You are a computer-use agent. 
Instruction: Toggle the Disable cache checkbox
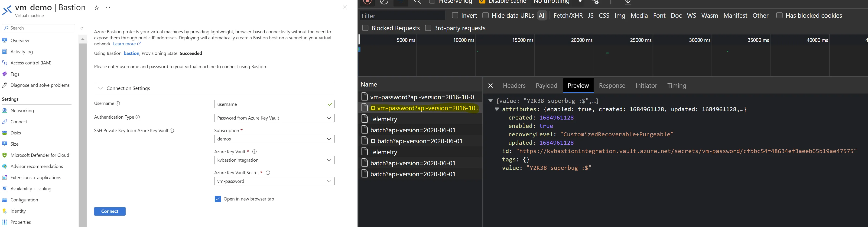coord(482,2)
